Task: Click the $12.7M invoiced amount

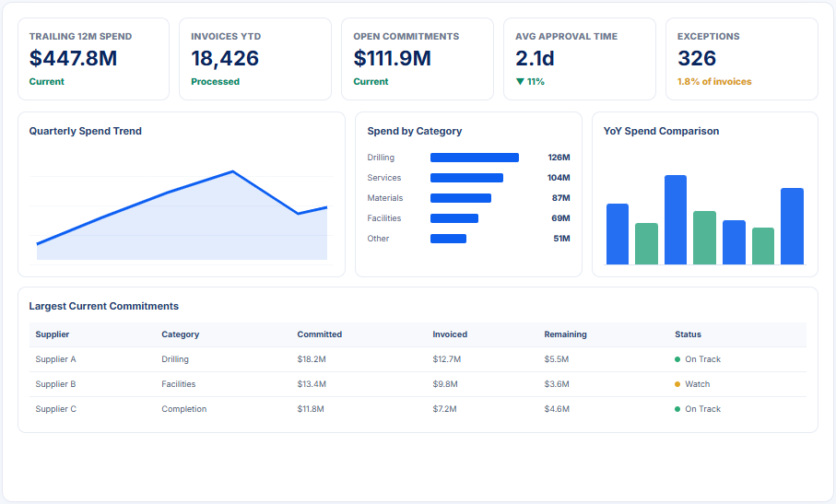Action: [447, 359]
